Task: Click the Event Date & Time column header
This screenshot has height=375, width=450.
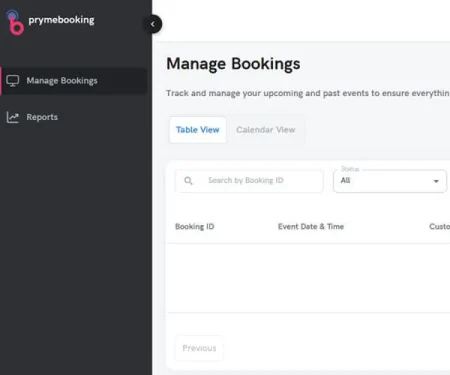Action: (x=311, y=227)
